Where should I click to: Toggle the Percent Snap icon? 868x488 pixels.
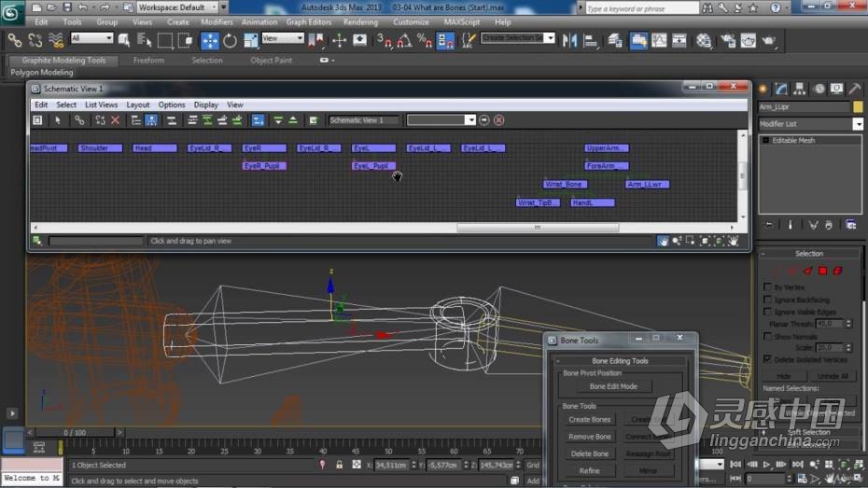pyautogui.click(x=425, y=40)
